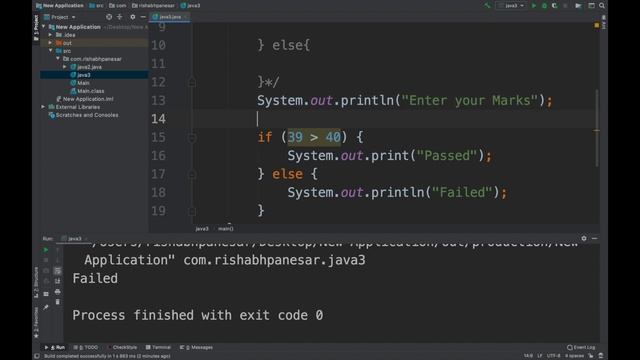This screenshot has width=640, height=360.
Task: Open the Messages tool window tab
Action: [x=196, y=347]
